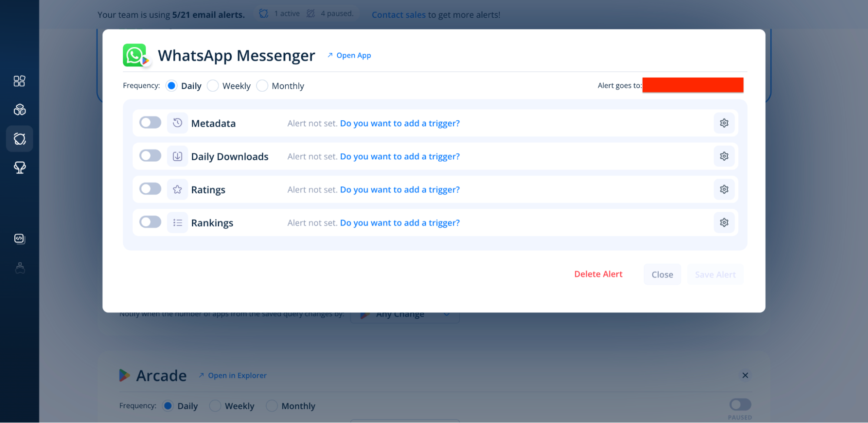Open settings gear for Daily Downloads alert
Image resolution: width=868 pixels, height=423 pixels.
click(724, 156)
